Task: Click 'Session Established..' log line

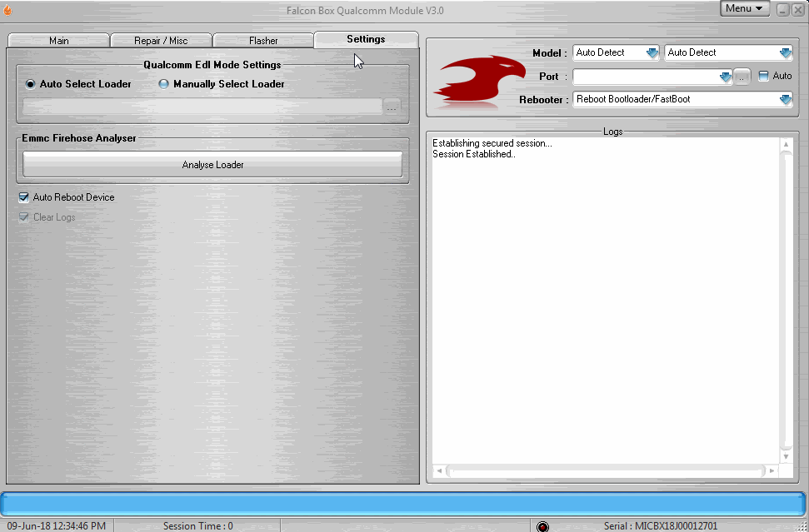Action: (x=473, y=154)
